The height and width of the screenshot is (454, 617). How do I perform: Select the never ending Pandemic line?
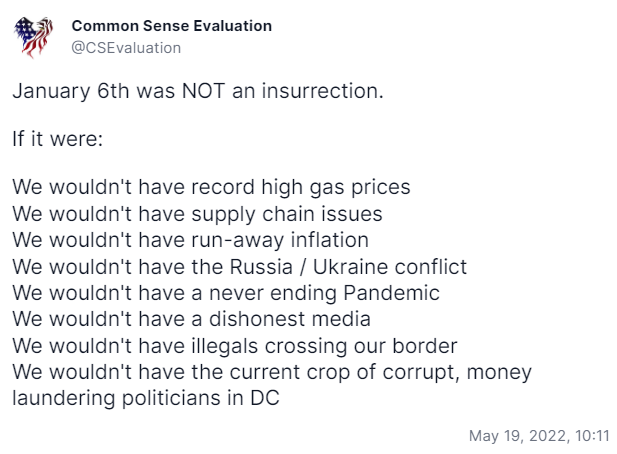click(x=226, y=293)
